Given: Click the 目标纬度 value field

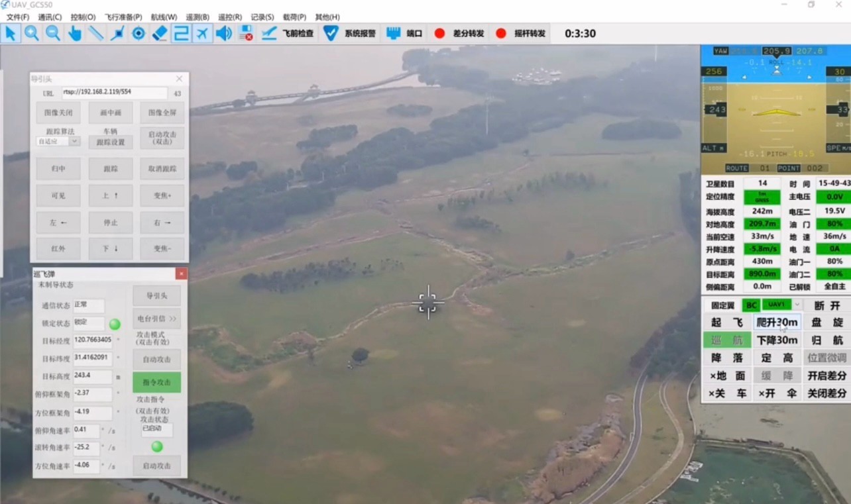Looking at the screenshot, I should [x=93, y=358].
